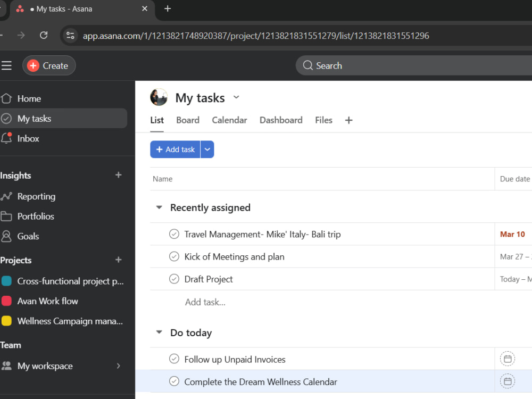The image size is (532, 399).
Task: Open Cross-functional project in sidebar
Action: click(63, 281)
